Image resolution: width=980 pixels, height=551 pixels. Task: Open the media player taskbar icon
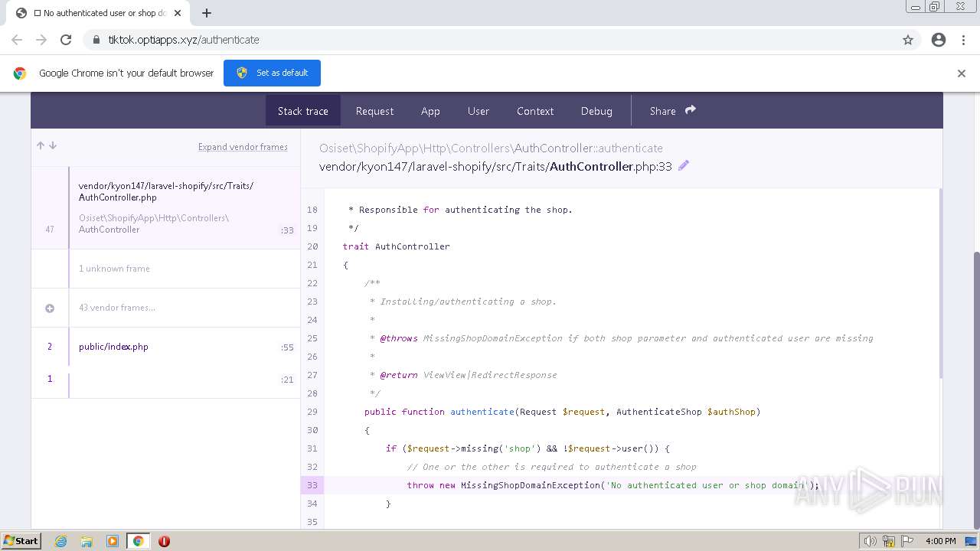pos(113,541)
